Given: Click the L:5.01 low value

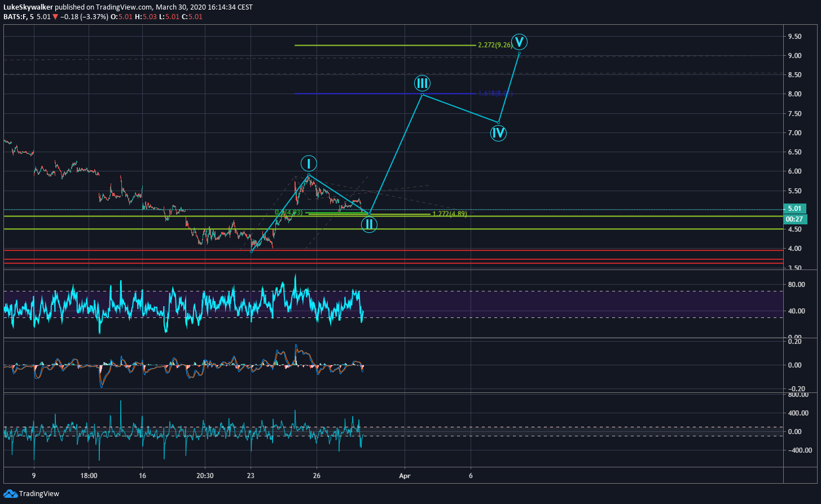Looking at the screenshot, I should pos(169,17).
